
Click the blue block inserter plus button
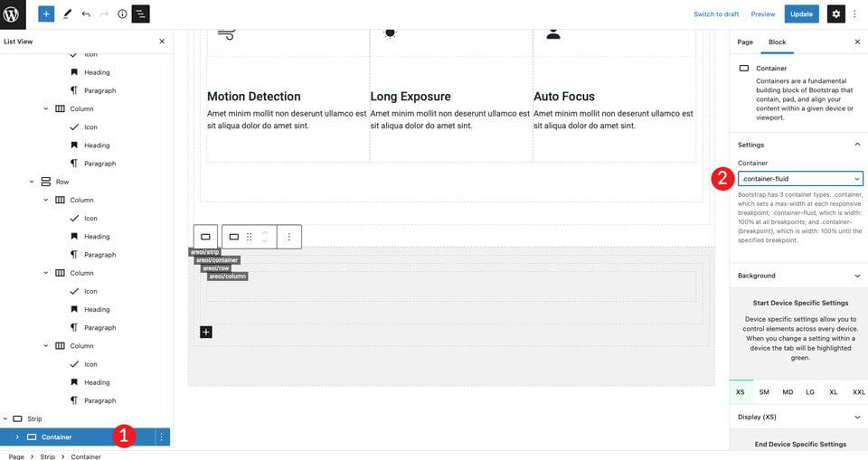pos(45,14)
